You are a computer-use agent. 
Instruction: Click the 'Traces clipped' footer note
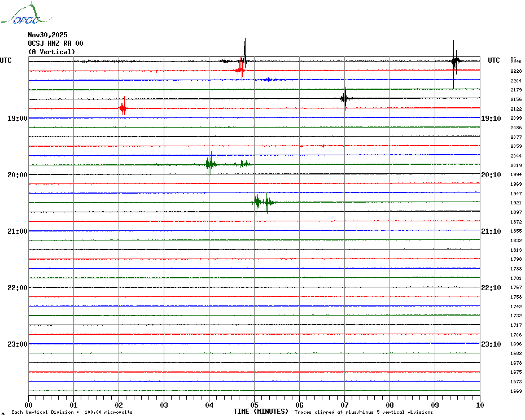coord(364,412)
